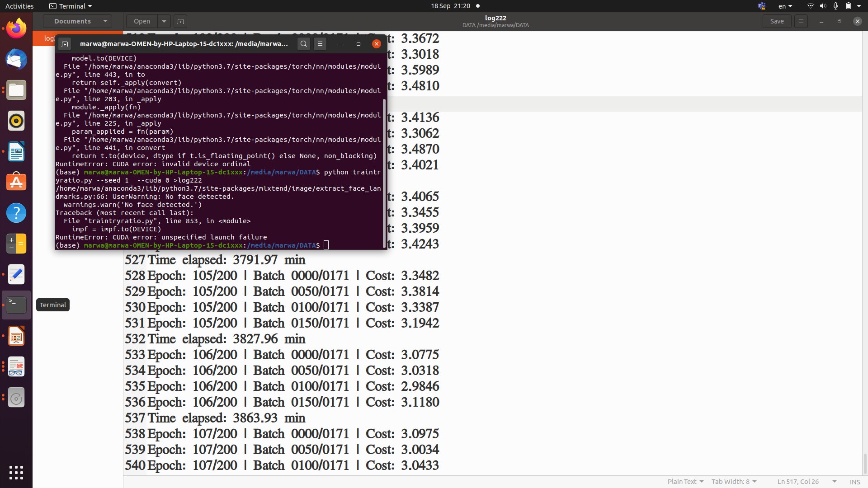Click the Open button

pyautogui.click(x=142, y=21)
